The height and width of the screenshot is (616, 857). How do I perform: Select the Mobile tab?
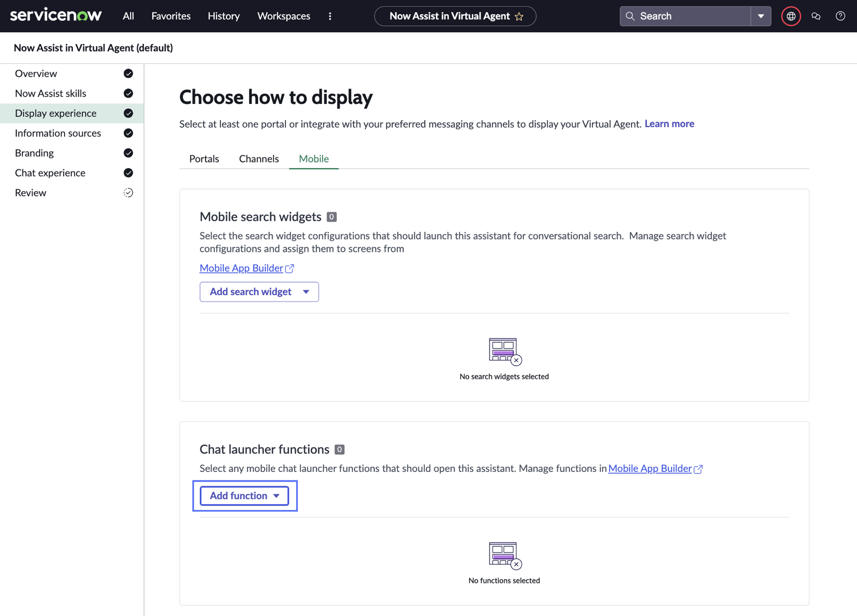(314, 159)
